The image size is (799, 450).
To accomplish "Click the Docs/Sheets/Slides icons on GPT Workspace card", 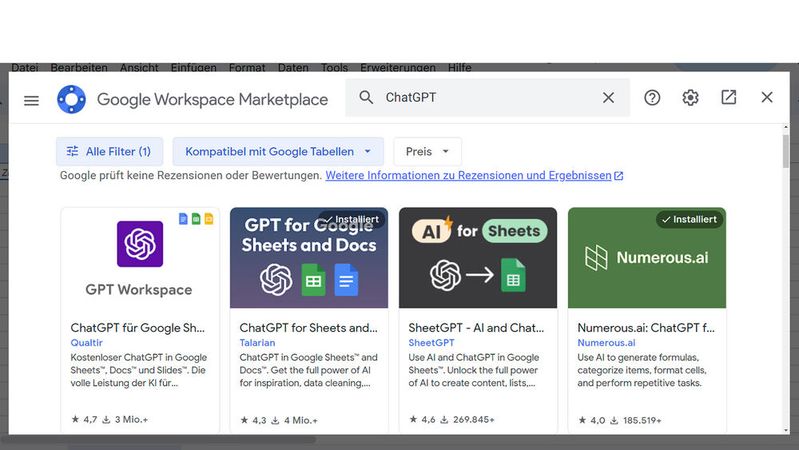I will [x=196, y=219].
